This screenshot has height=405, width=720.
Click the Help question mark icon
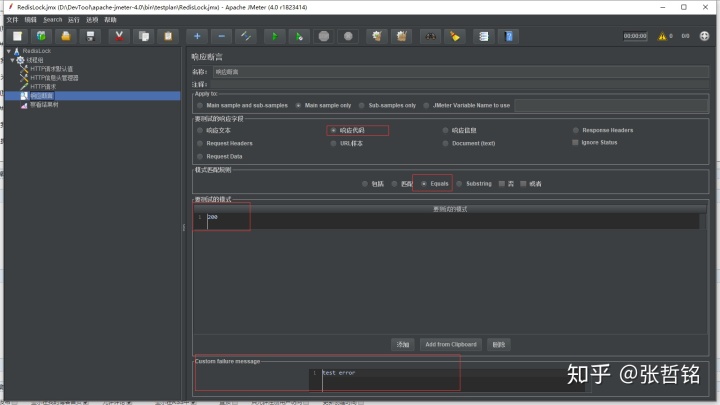(x=508, y=36)
